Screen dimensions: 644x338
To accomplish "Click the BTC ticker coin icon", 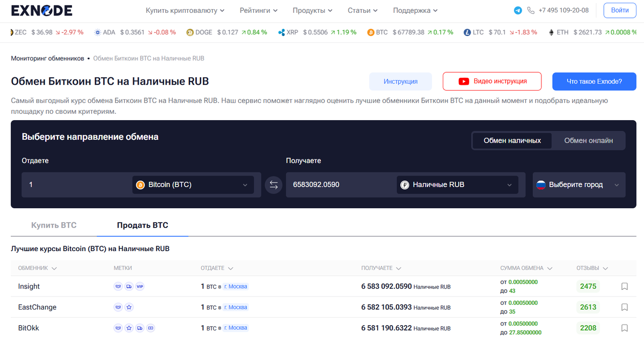I will tap(371, 32).
